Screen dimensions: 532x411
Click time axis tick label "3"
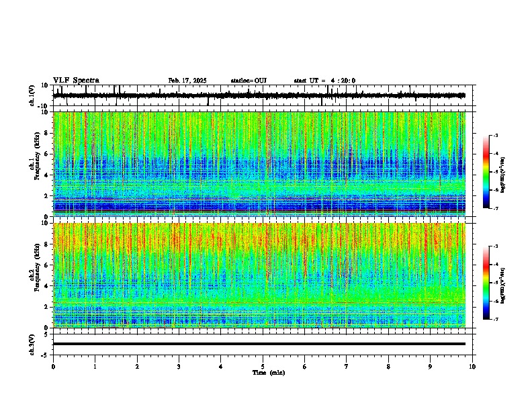[179, 367]
